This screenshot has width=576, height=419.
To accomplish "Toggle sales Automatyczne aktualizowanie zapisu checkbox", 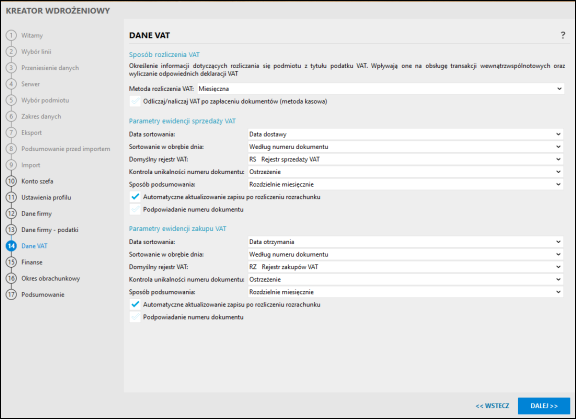I will pos(135,197).
